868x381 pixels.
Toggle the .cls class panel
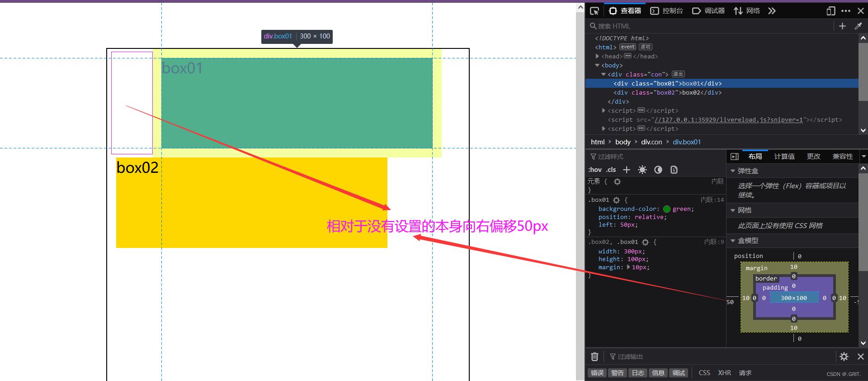pyautogui.click(x=611, y=170)
